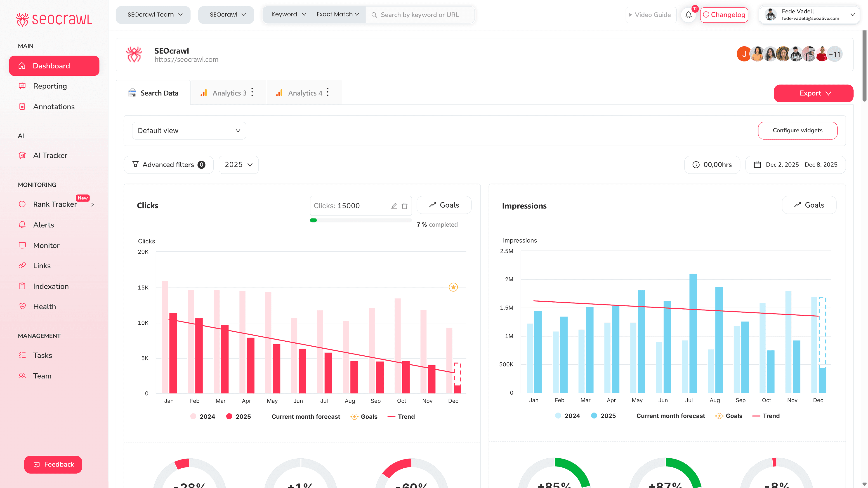Viewport: 868px width, 488px height.
Task: Expand the 2025 year filter dropdown
Action: [238, 165]
